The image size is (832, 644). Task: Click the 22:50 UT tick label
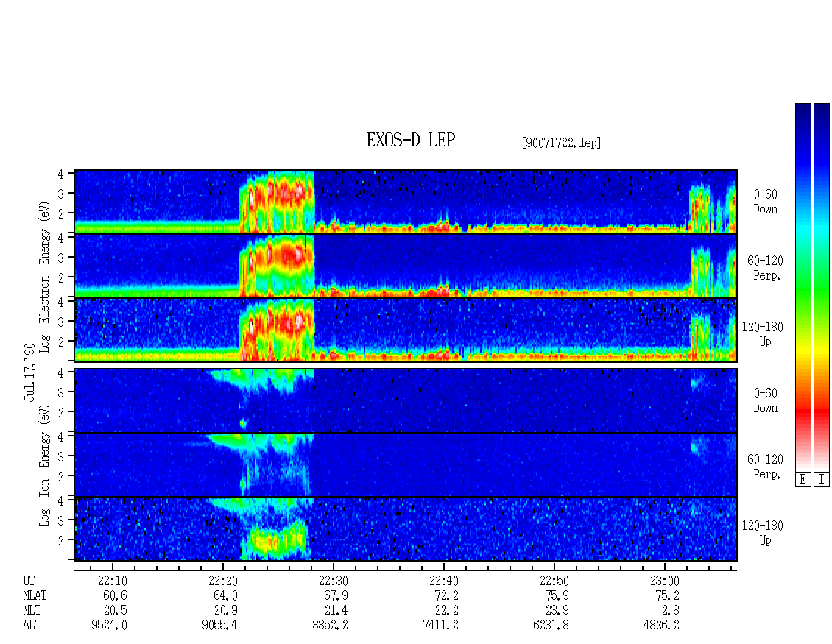pyautogui.click(x=554, y=581)
